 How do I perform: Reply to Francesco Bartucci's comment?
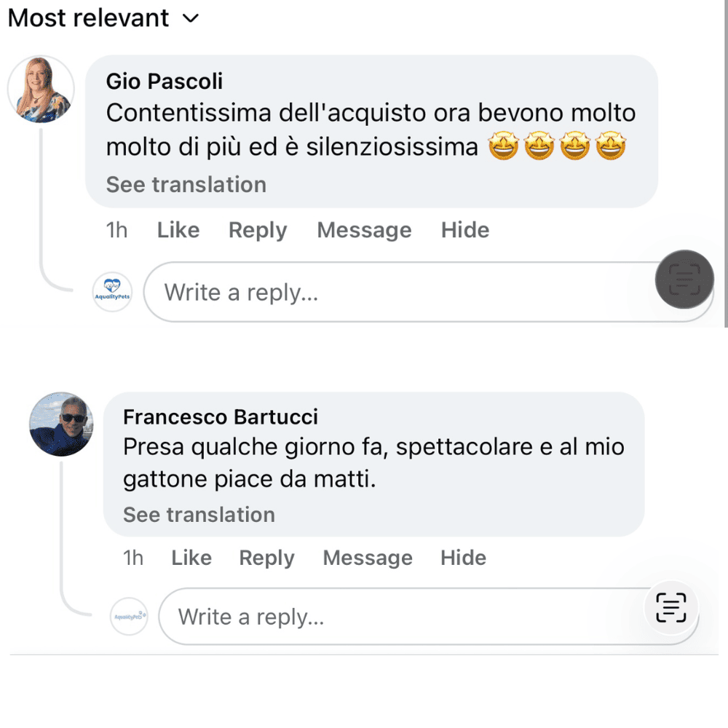pyautogui.click(x=266, y=558)
